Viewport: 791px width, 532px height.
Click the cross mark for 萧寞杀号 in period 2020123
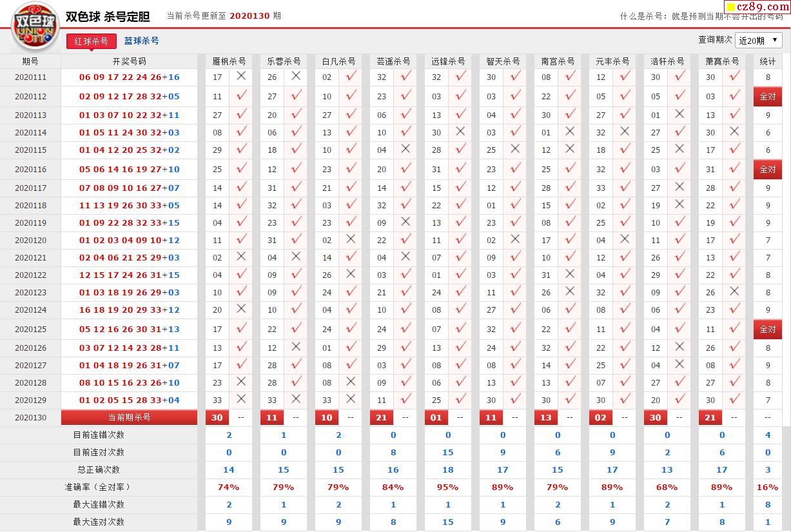pyautogui.click(x=734, y=291)
